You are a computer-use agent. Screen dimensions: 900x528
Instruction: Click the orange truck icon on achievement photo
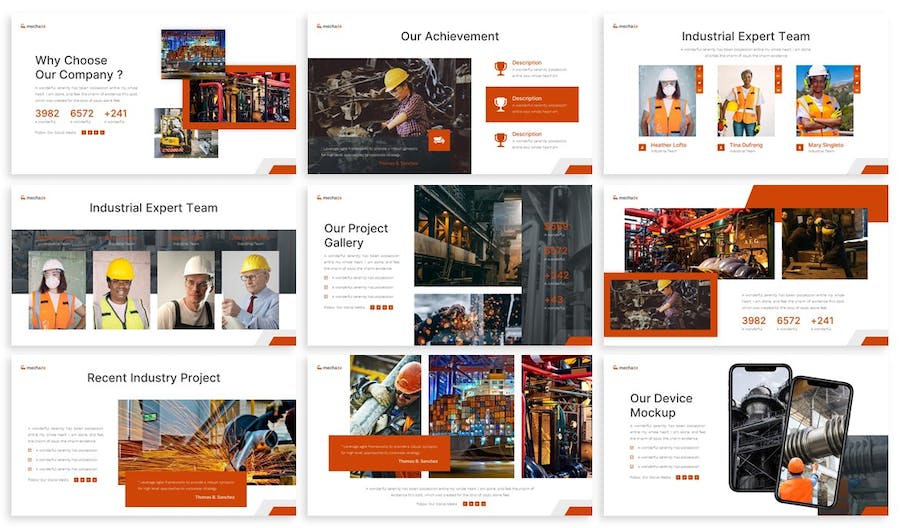click(437, 141)
